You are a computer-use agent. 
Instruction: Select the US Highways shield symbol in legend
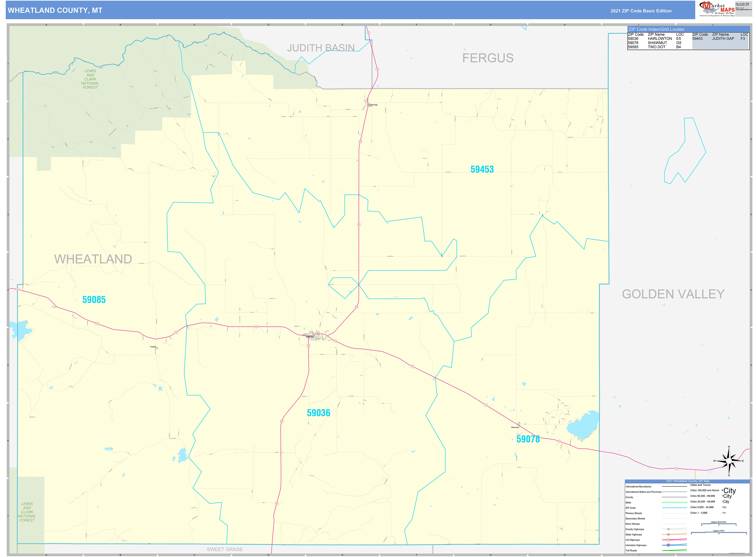coord(669,540)
